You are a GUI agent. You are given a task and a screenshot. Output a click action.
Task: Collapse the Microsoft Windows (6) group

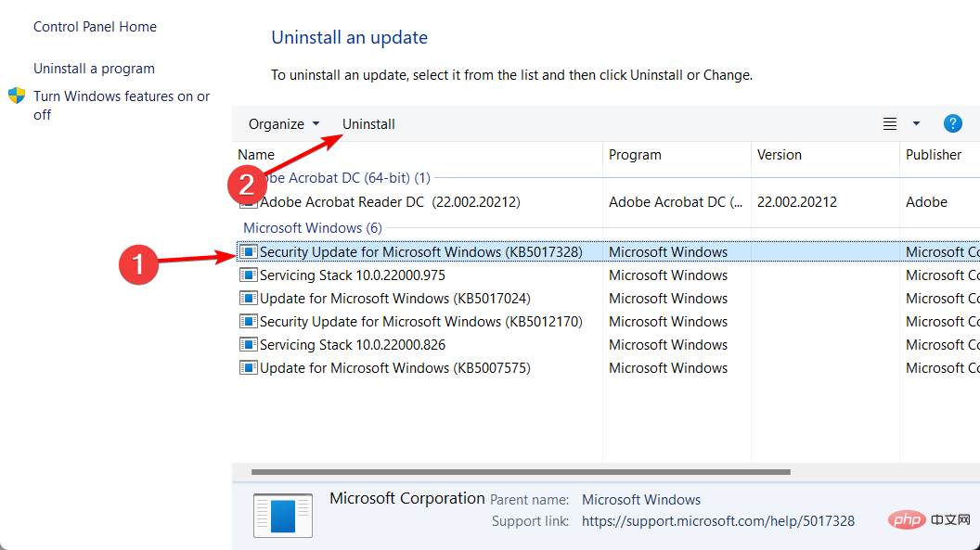tap(313, 228)
